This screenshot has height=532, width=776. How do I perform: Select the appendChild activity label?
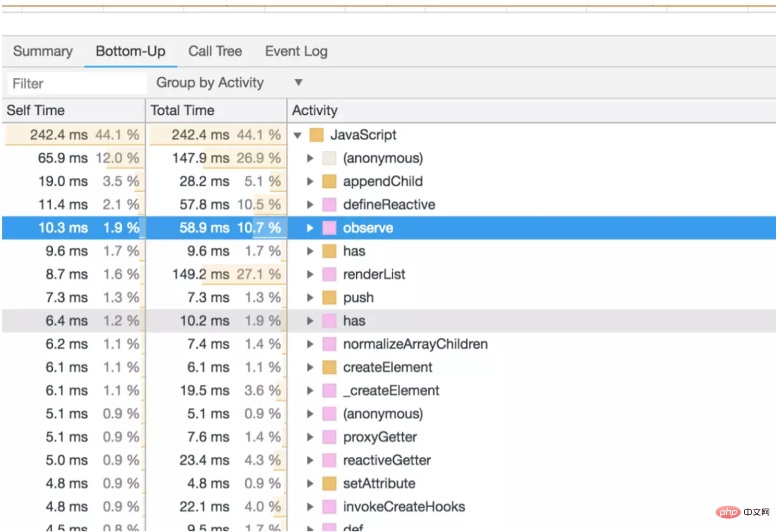(x=383, y=181)
